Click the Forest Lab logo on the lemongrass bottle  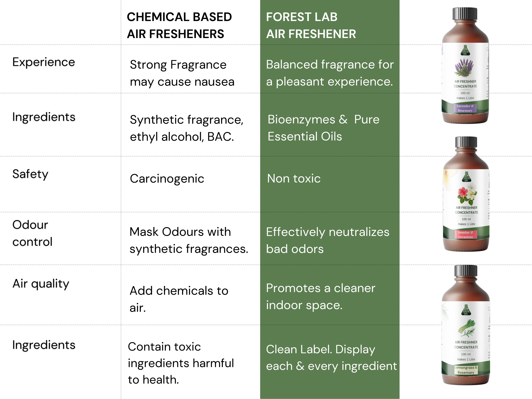[x=466, y=310]
